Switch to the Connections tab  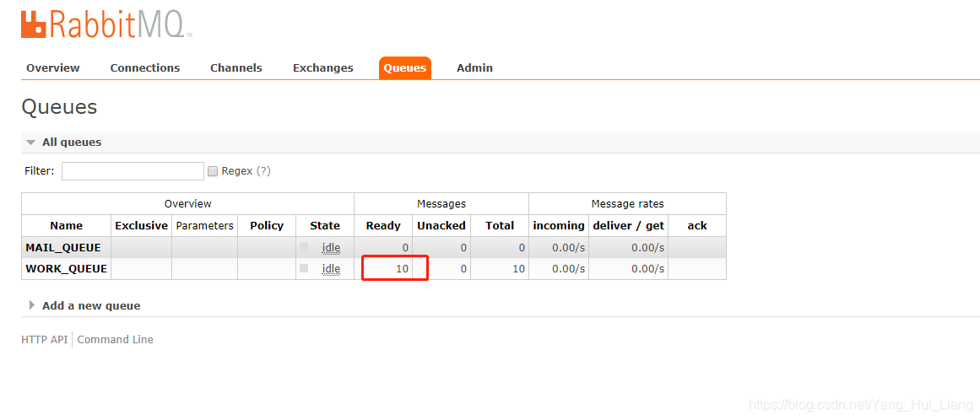tap(145, 68)
